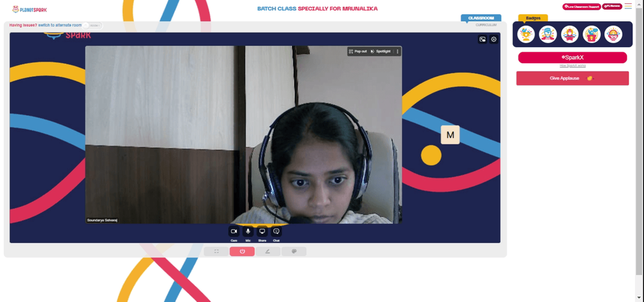Open the three-dot more options on video
Screen dimensions: 644x302
click(x=397, y=52)
